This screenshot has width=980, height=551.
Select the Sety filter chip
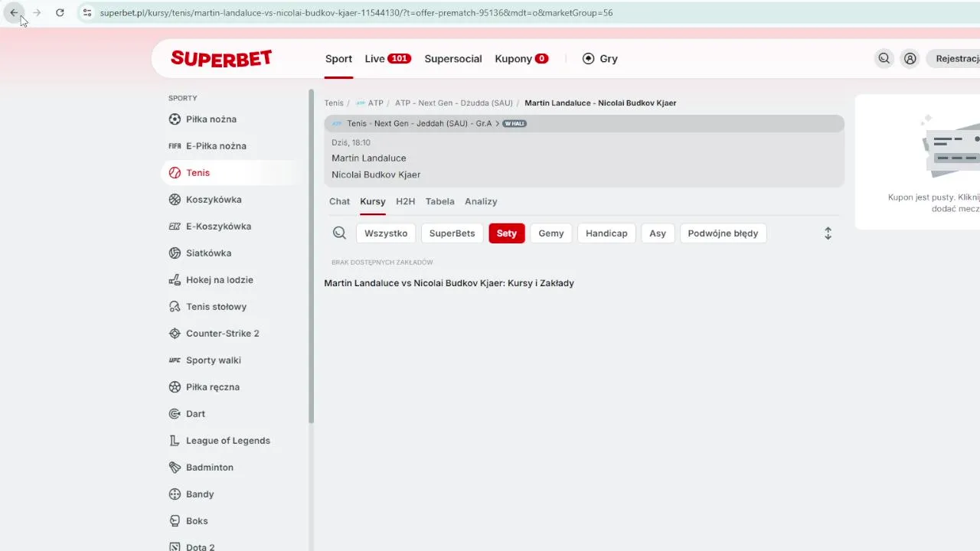(507, 233)
